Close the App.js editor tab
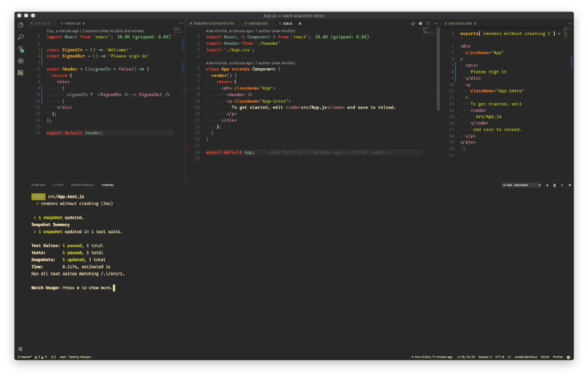588x377 pixels. 300,24
